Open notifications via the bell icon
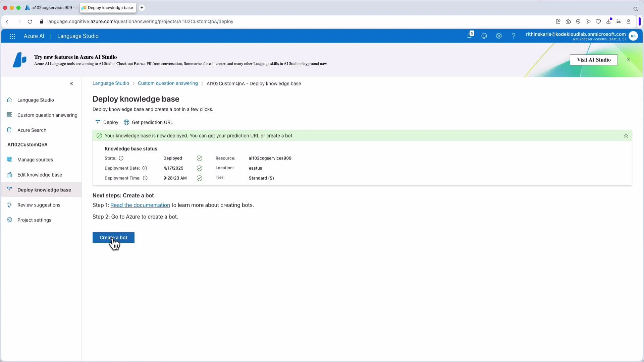 tap(469, 36)
